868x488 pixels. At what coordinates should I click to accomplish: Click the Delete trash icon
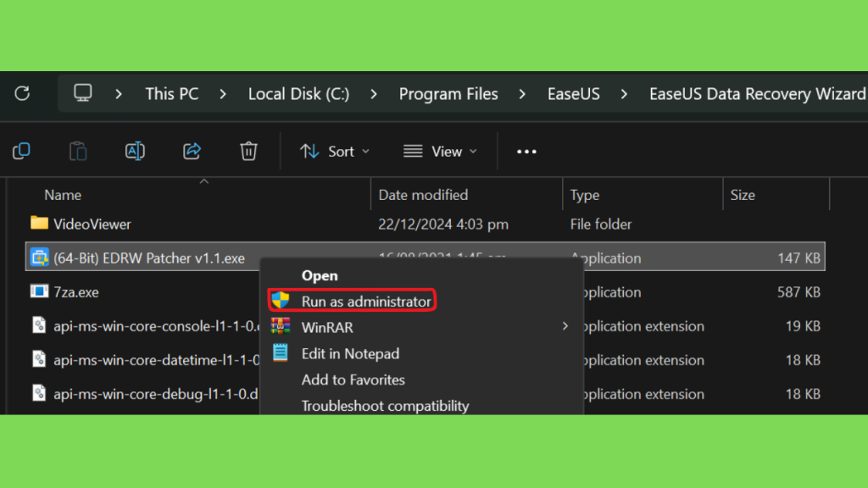(x=248, y=151)
